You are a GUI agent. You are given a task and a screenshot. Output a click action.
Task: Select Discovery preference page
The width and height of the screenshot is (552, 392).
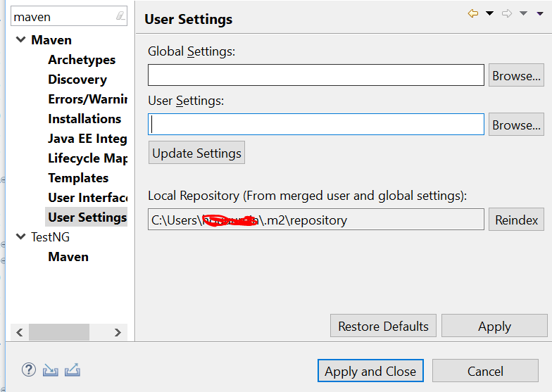77,80
